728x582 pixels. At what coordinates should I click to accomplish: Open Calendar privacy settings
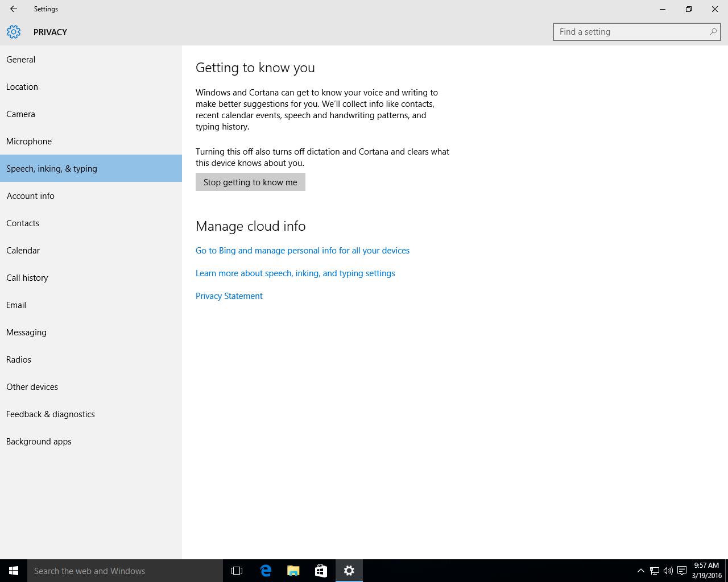pyautogui.click(x=91, y=250)
